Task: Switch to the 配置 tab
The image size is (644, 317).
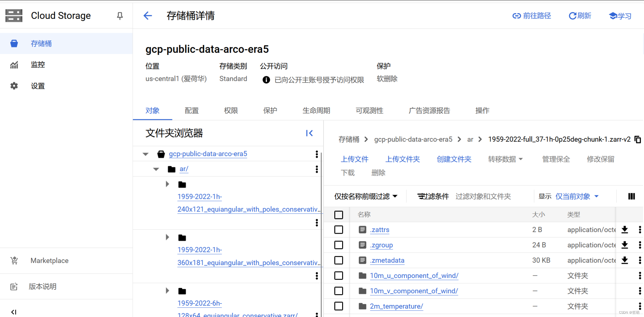Action: coord(192,111)
